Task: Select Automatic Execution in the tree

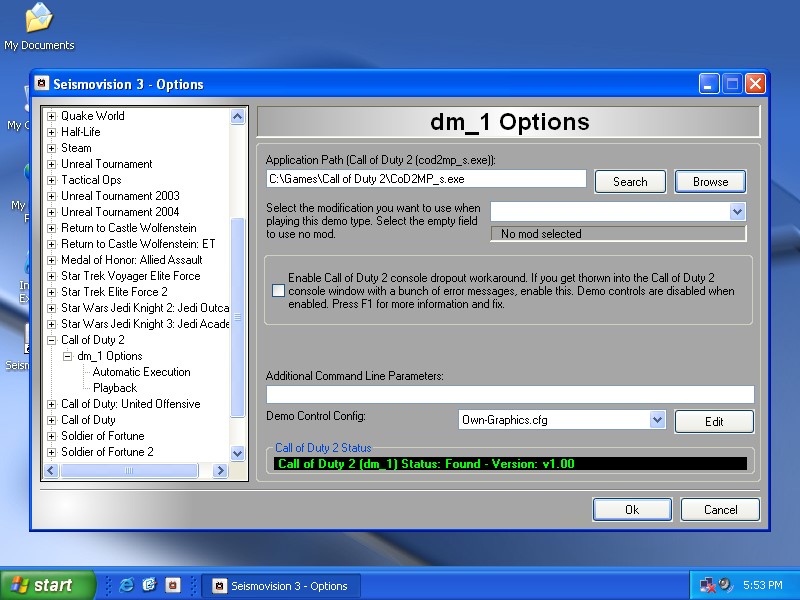Action: coord(141,372)
